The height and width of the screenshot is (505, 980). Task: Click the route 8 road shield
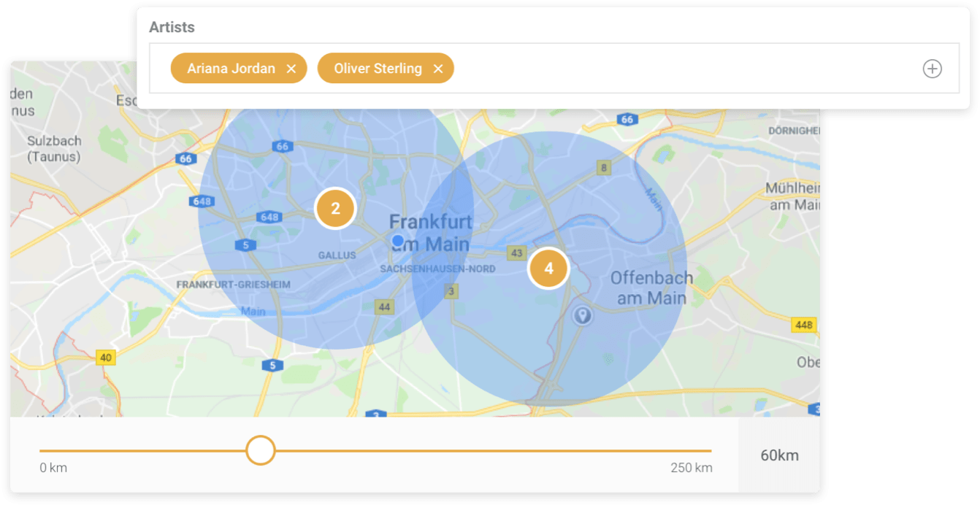(603, 169)
